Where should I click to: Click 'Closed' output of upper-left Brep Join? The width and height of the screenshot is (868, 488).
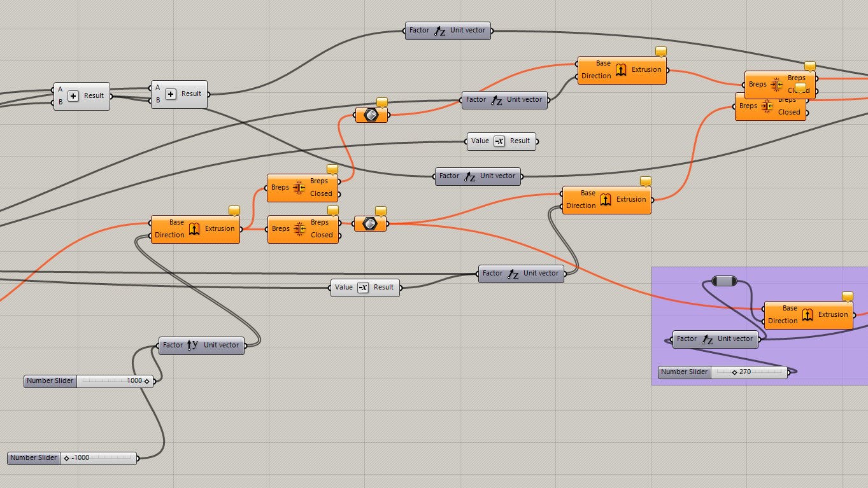[321, 194]
